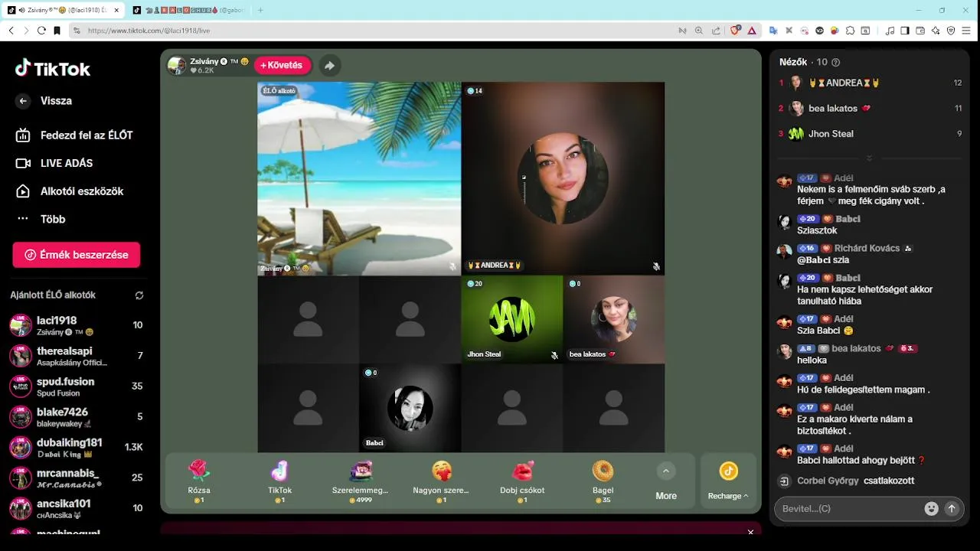This screenshot has height=551, width=980.
Task: Click the Bevitel chat input field
Action: [850, 508]
